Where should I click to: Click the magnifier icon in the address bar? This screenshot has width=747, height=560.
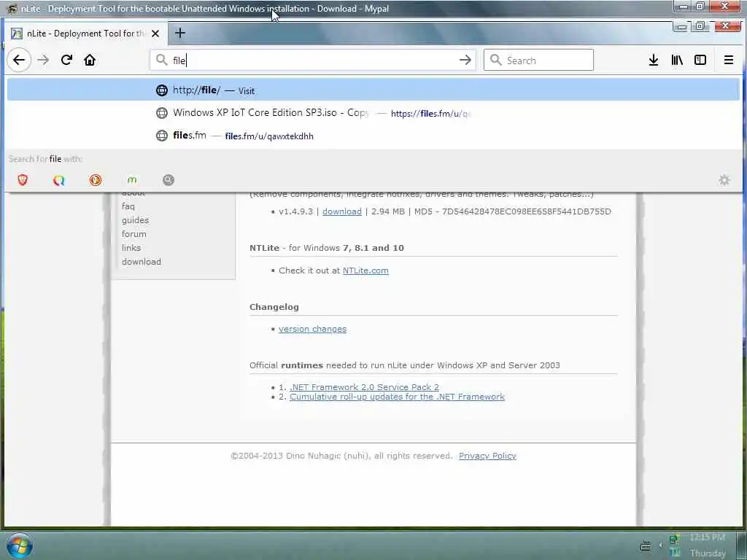pyautogui.click(x=162, y=60)
